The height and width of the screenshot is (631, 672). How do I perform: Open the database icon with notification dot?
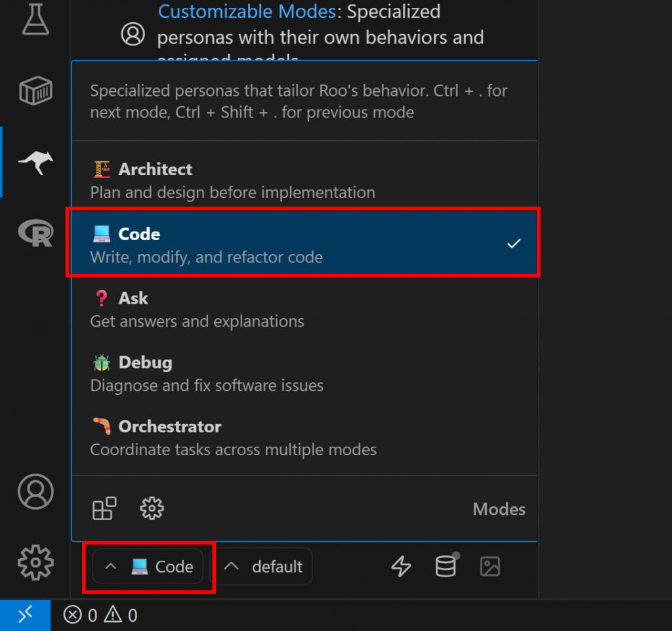pyautogui.click(x=446, y=567)
